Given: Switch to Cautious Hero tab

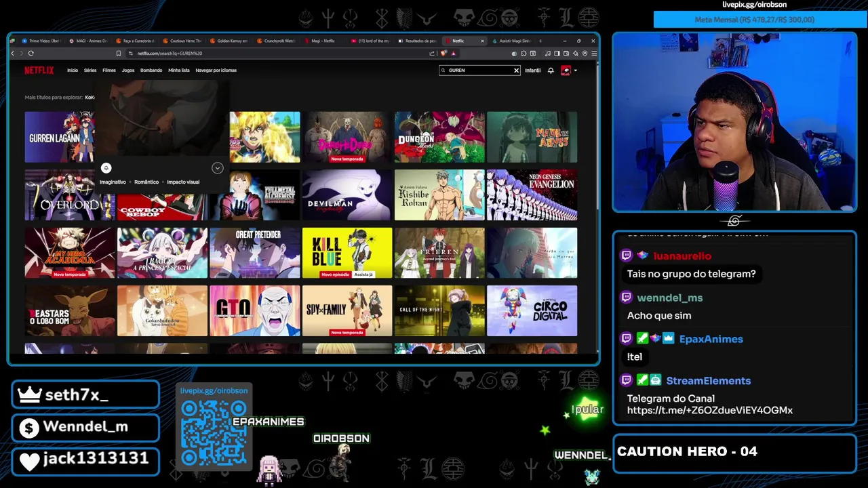Looking at the screenshot, I should tap(182, 41).
